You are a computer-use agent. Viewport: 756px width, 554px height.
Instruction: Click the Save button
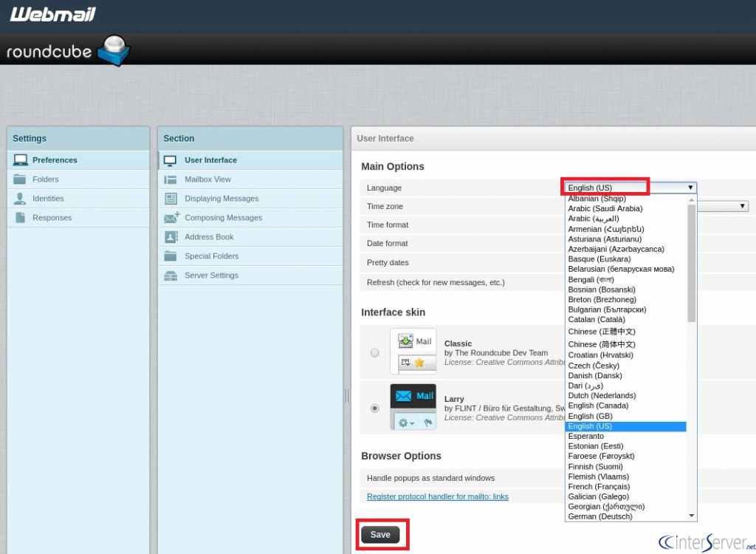tap(380, 534)
